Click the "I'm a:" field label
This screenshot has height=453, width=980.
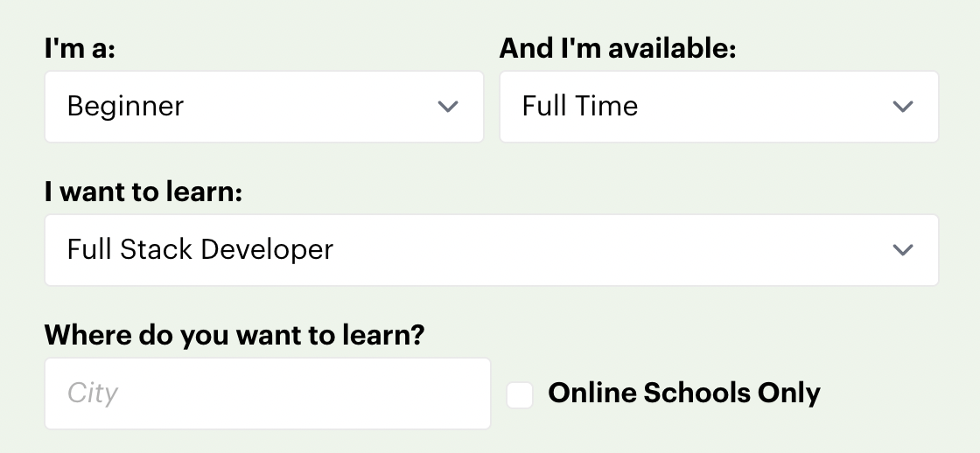80,49
